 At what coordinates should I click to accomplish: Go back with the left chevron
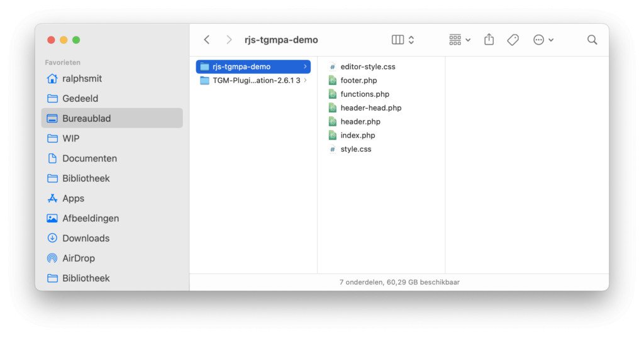pyautogui.click(x=206, y=40)
